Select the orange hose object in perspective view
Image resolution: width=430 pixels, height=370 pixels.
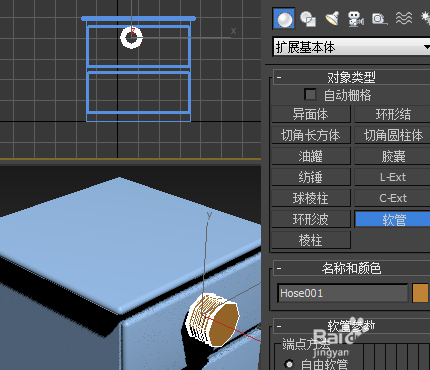click(x=213, y=321)
